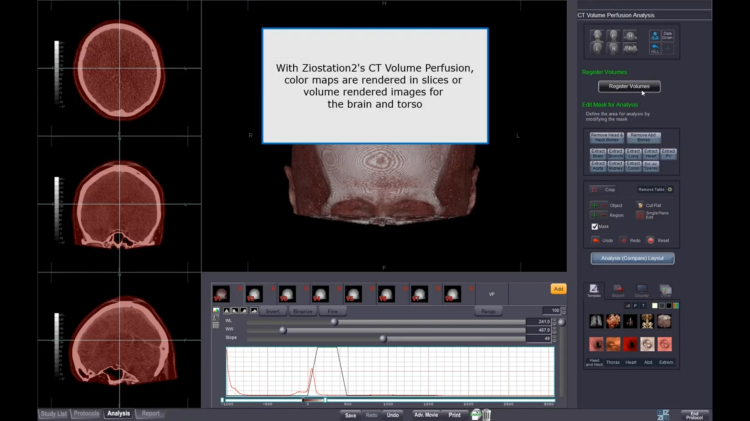Pick the white background color swatch
This screenshot has height=421, width=750.
click(x=655, y=306)
